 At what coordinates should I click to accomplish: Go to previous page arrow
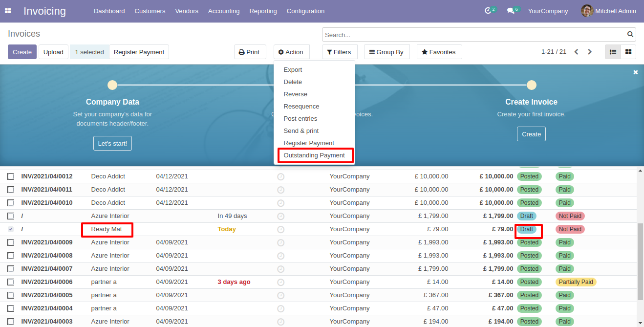(577, 52)
